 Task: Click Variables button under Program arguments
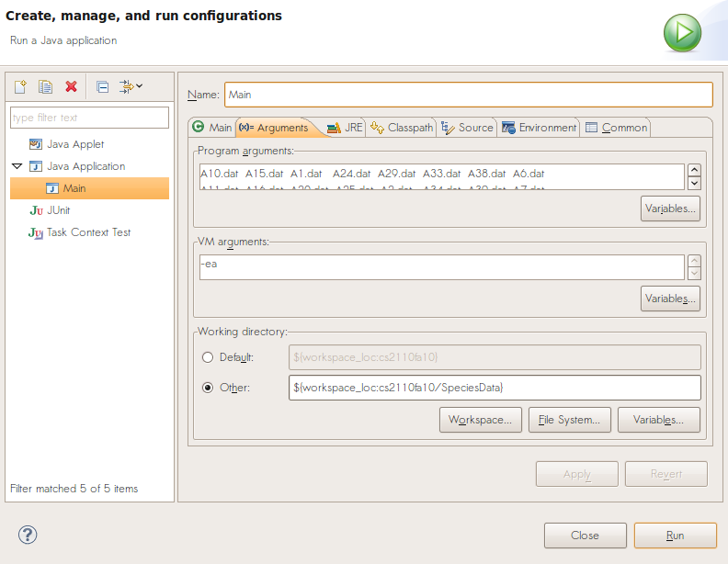[669, 209]
